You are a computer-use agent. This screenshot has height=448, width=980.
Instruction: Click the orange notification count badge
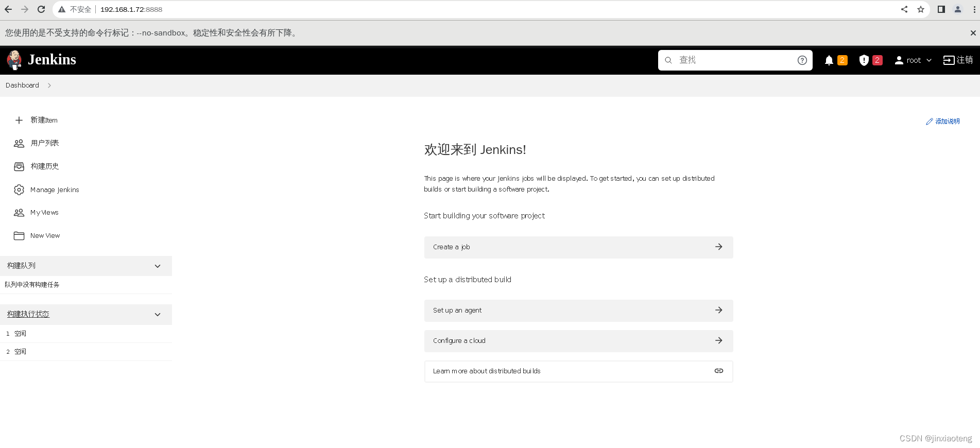click(x=843, y=60)
